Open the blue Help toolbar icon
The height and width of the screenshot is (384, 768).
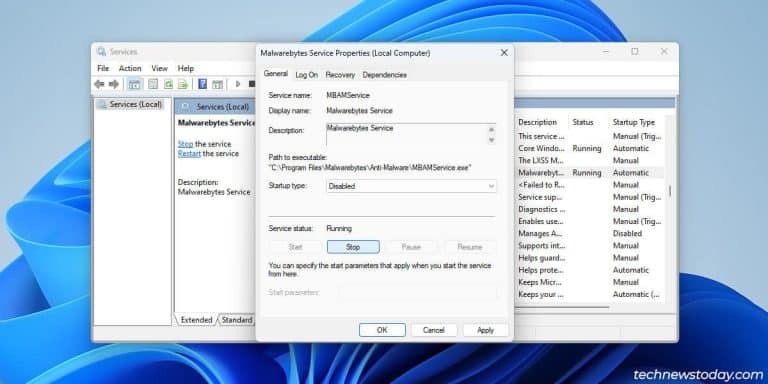[x=202, y=84]
